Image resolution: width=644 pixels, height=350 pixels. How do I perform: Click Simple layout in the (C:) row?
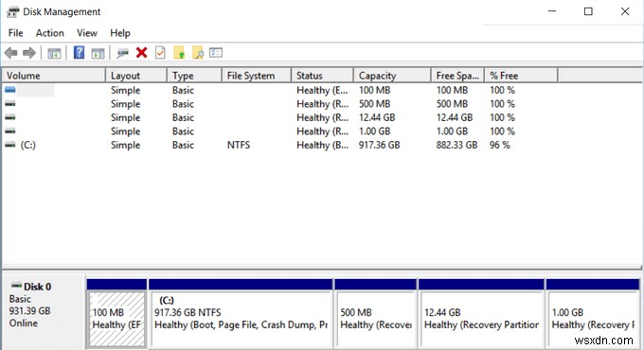[125, 145]
